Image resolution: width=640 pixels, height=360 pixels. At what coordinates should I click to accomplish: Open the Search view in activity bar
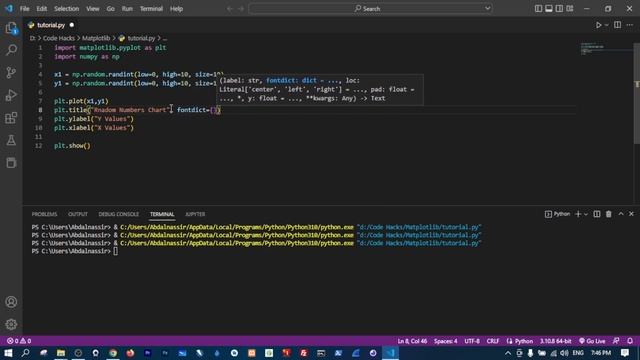tap(11, 50)
